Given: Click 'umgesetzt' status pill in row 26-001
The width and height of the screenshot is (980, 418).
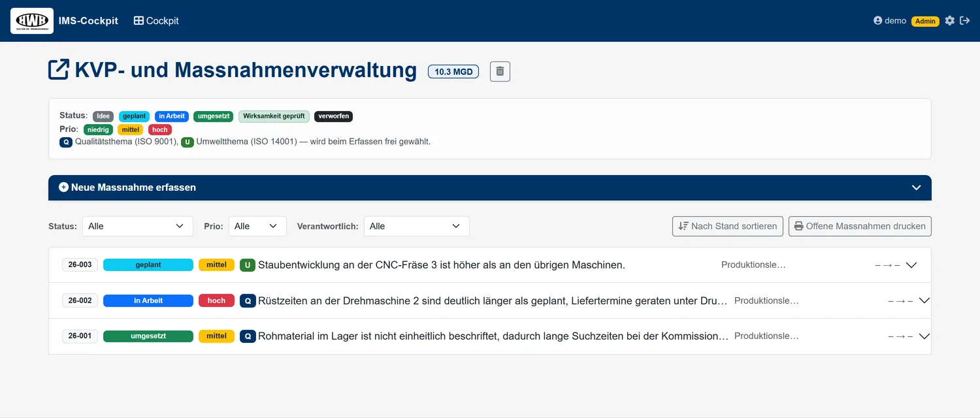Looking at the screenshot, I should [x=148, y=336].
